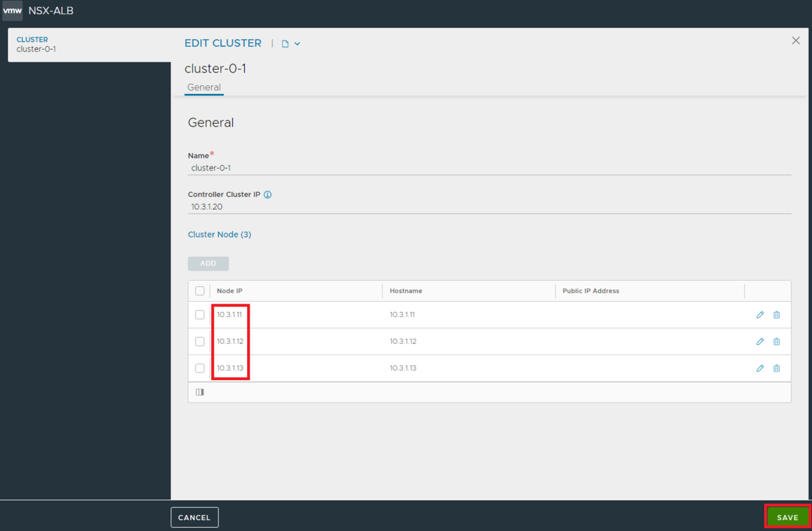Delete node 10.3.1.13 with trash icon

click(777, 368)
